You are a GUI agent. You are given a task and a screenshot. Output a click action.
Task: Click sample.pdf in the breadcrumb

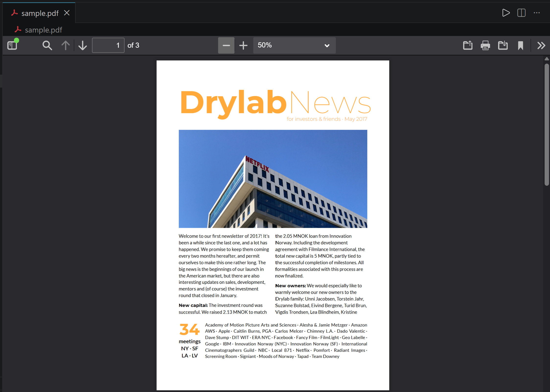(44, 30)
